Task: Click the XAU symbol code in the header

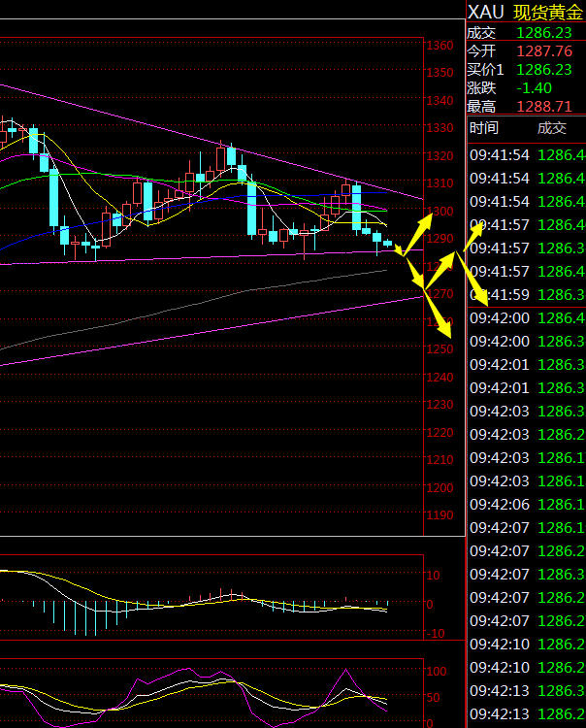Action: [485, 12]
